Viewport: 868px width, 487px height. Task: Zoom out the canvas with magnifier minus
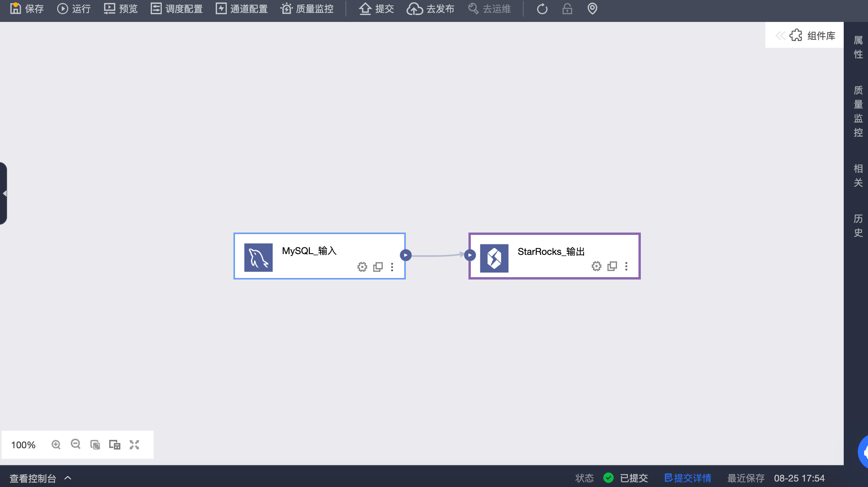pos(76,444)
